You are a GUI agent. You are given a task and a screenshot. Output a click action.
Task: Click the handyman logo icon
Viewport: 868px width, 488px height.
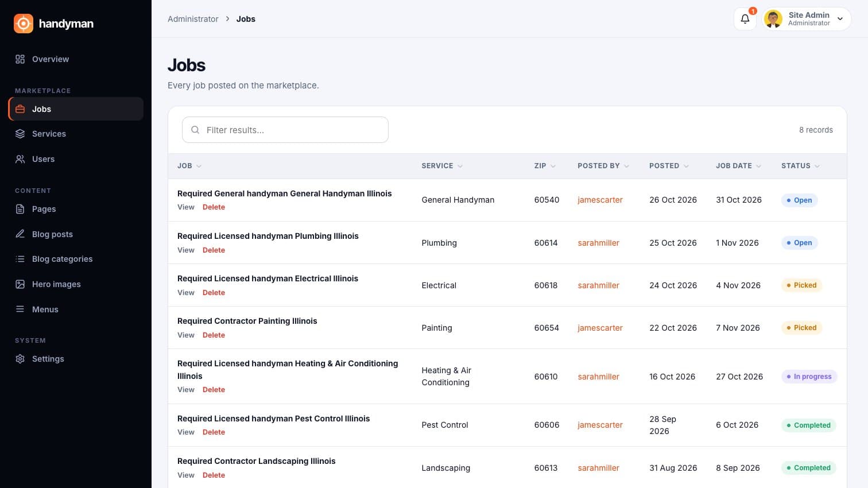point(24,24)
